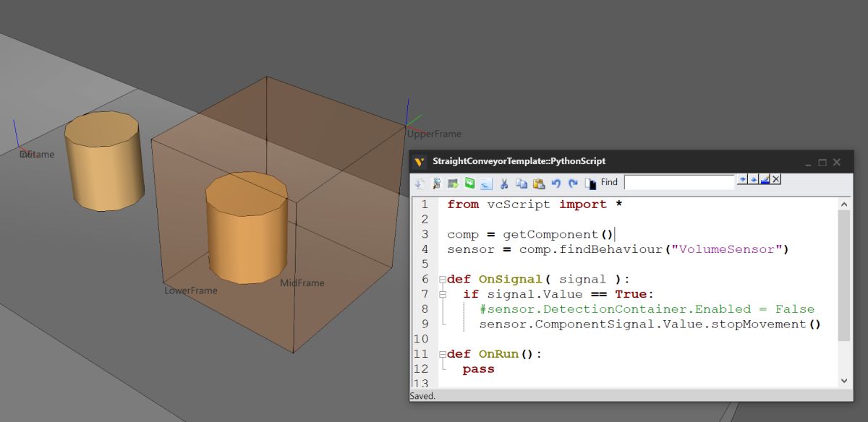Click the Copy icon in script toolbar
This screenshot has width=868, height=422.
(x=522, y=184)
